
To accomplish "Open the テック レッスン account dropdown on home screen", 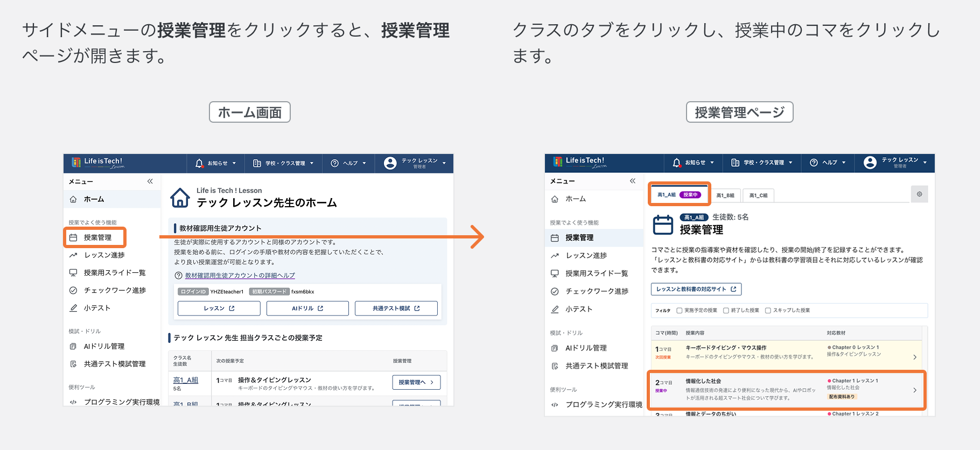I will pos(415,163).
